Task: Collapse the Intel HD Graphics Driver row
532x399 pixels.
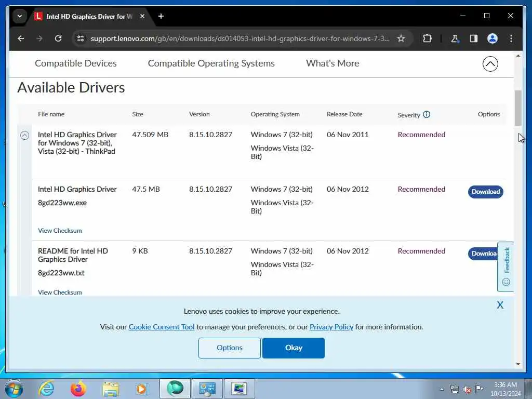Action: (24, 136)
